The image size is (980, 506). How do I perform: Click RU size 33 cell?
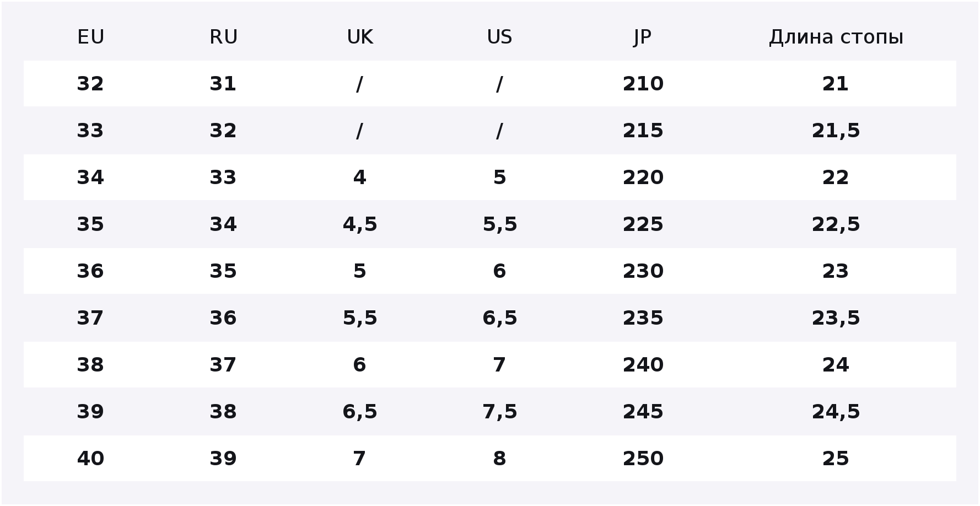(223, 177)
